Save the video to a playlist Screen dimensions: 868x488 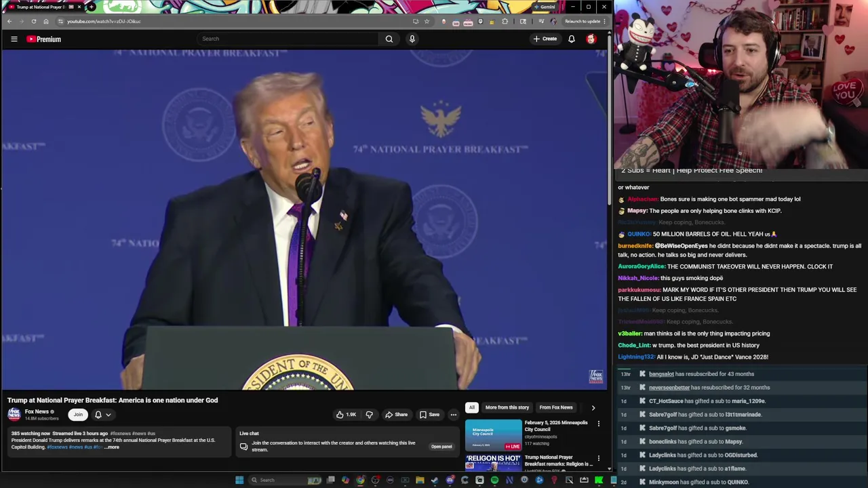coord(429,415)
